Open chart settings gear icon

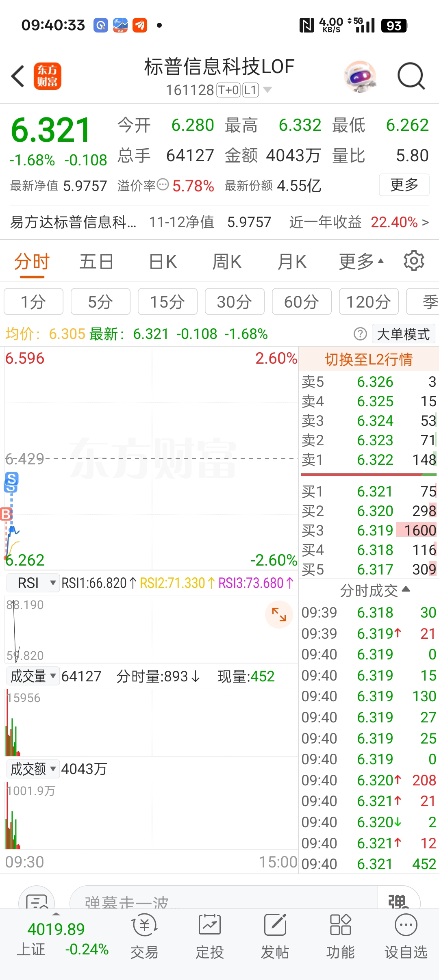[x=414, y=261]
